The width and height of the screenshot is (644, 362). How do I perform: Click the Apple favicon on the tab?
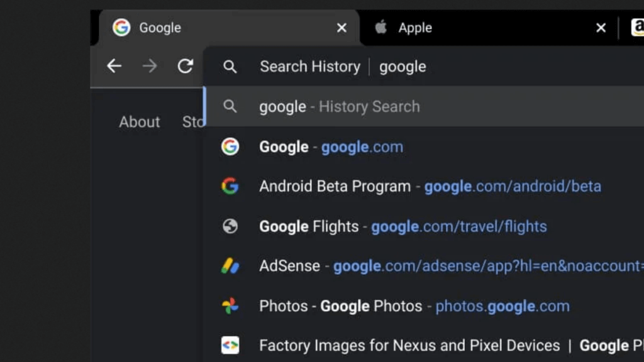point(381,27)
